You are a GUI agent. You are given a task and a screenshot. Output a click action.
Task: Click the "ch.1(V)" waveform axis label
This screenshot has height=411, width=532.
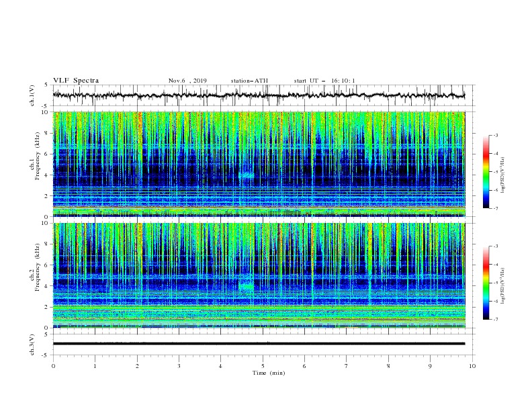(32, 95)
